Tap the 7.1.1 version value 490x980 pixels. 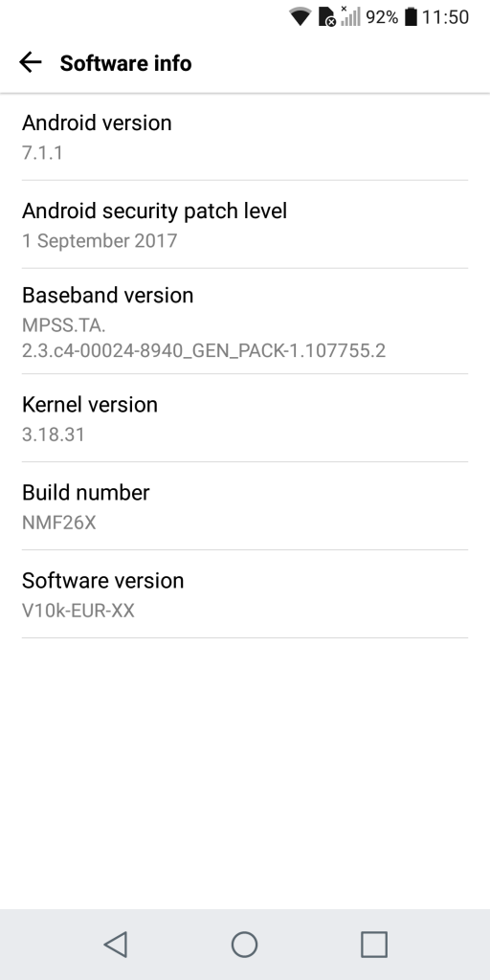tap(42, 152)
